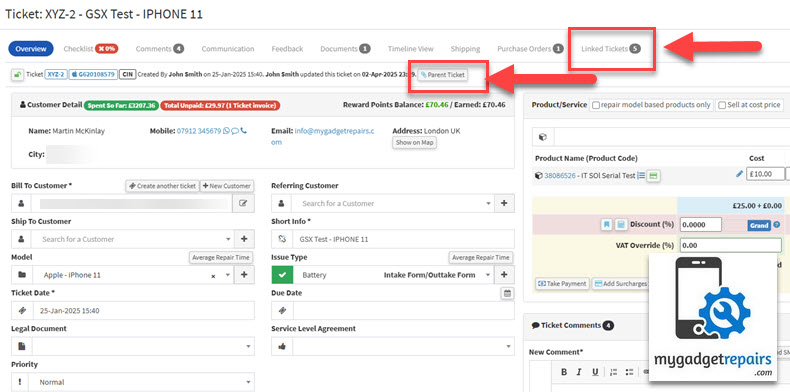Click the Bold formatting icon in comment editor
790x392 pixels.
tap(564, 372)
